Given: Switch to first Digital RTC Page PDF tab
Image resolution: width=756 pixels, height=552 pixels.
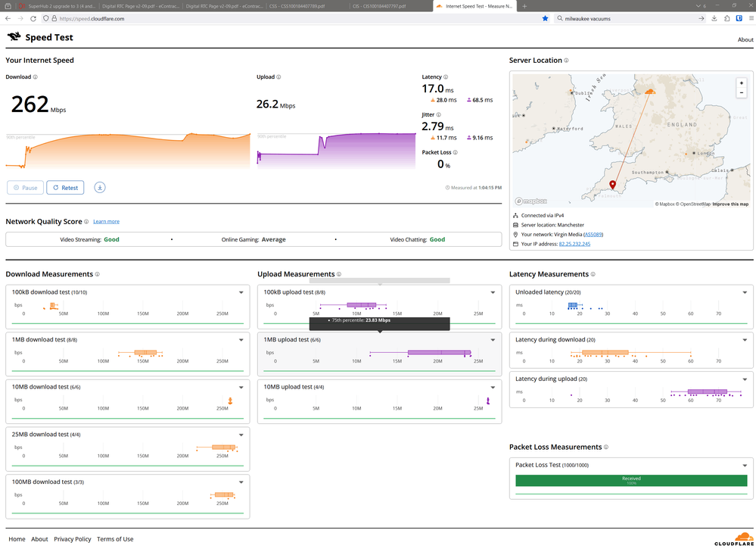Looking at the screenshot, I should click(142, 6).
